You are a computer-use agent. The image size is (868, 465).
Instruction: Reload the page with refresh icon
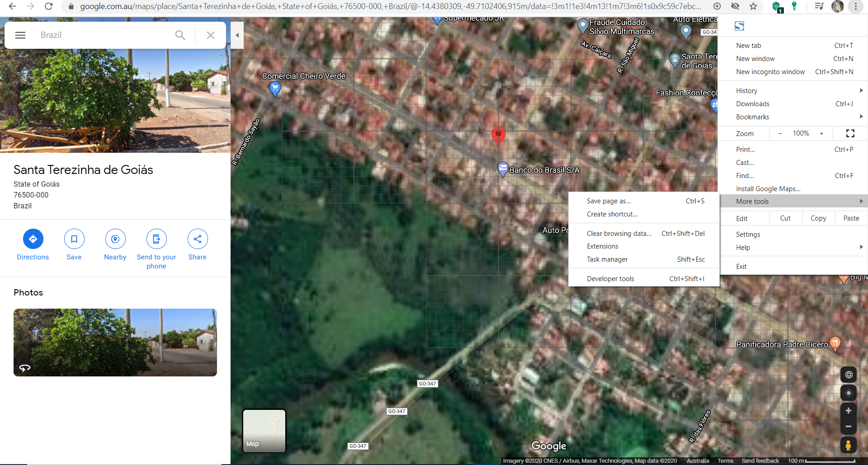(x=49, y=6)
